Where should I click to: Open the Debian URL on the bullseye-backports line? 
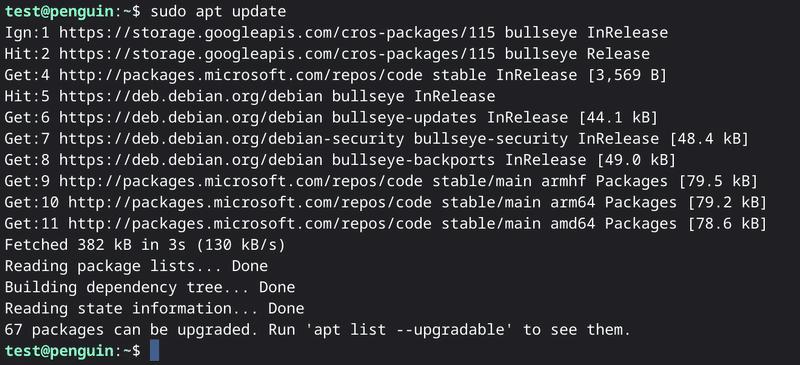tap(191, 160)
